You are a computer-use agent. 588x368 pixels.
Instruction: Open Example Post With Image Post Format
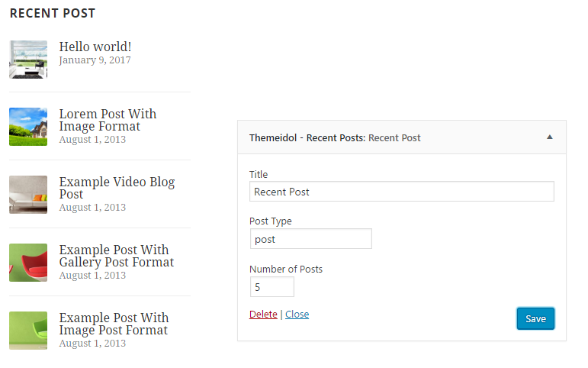(x=114, y=324)
